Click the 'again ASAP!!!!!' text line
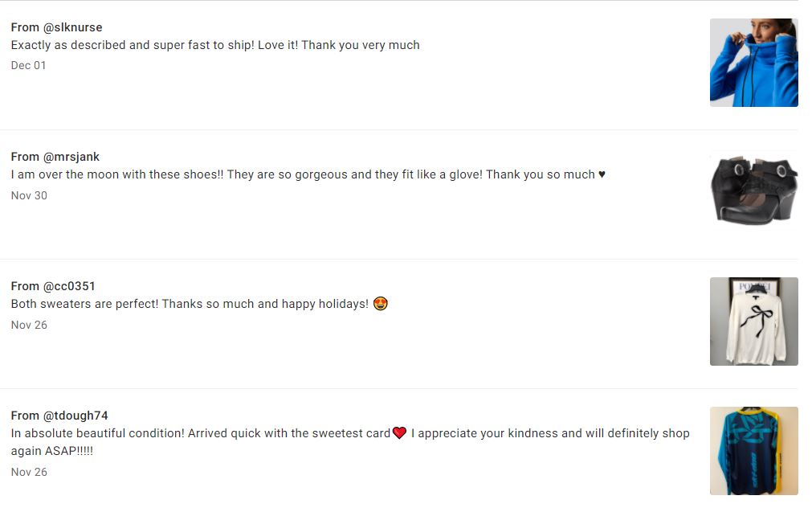 click(52, 451)
